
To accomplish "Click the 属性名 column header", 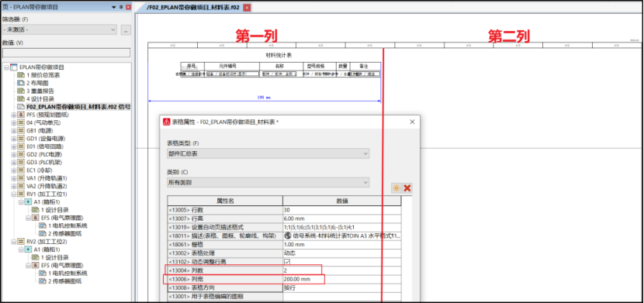I will pos(225,201).
